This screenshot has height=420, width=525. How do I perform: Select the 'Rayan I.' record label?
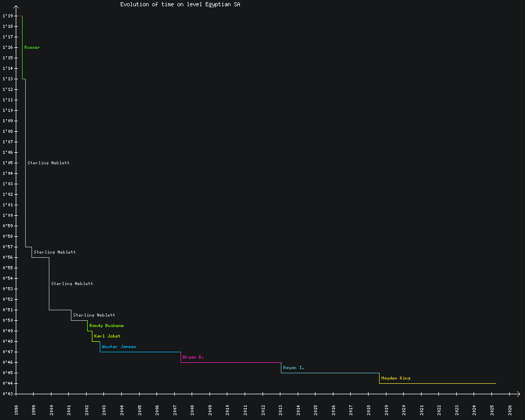coord(293,368)
